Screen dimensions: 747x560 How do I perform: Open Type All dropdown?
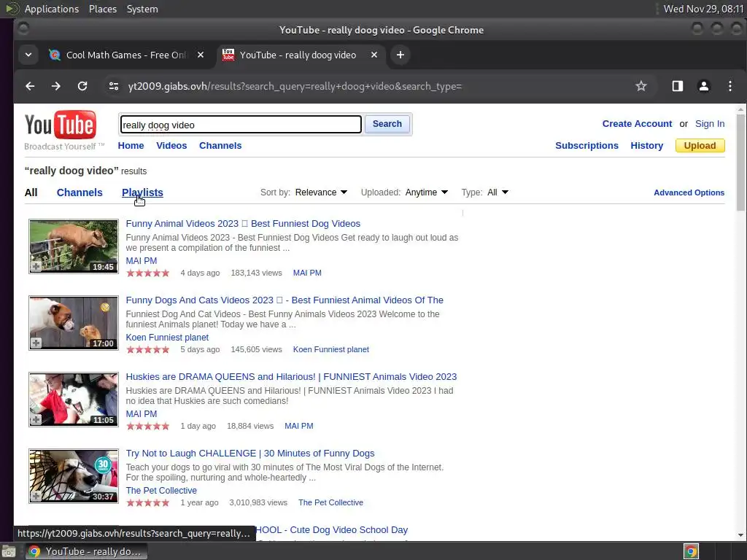click(x=498, y=192)
